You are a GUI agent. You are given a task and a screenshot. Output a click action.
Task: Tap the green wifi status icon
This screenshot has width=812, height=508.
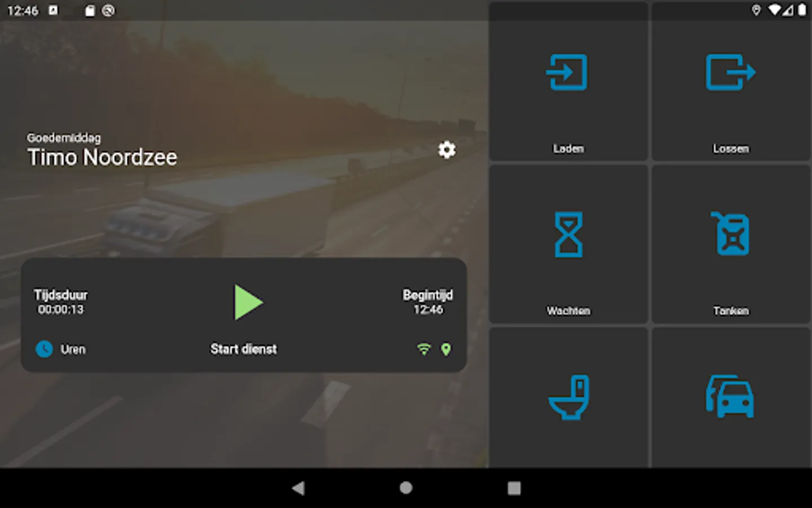(x=423, y=349)
